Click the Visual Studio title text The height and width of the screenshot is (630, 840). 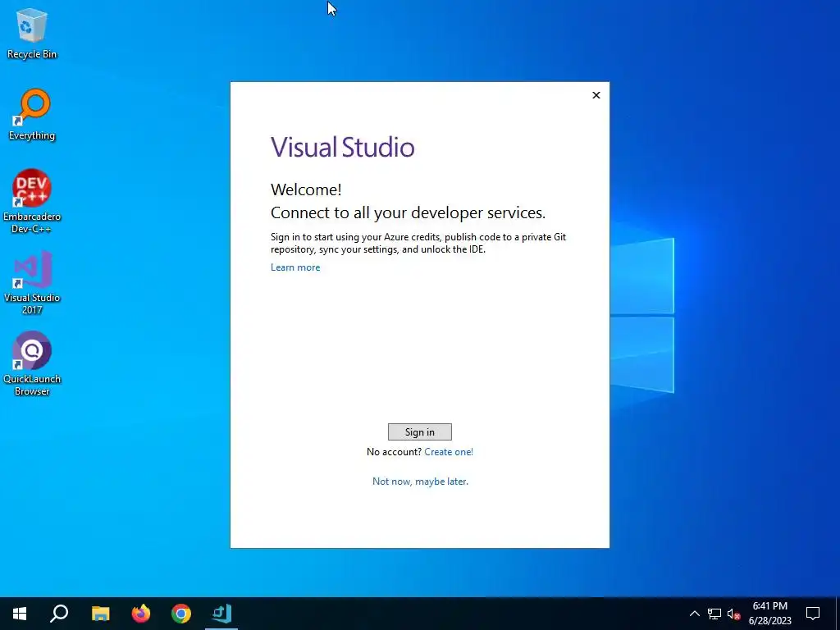tap(342, 147)
